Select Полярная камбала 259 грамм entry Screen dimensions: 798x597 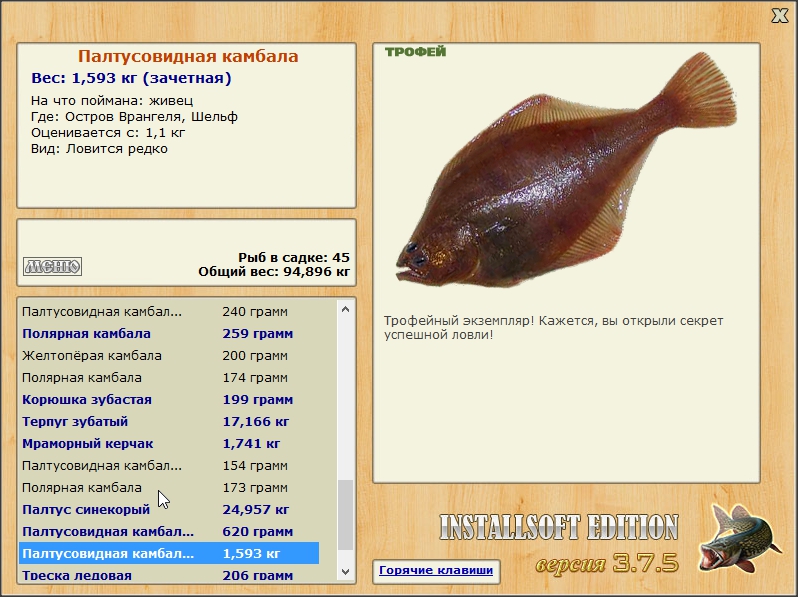(168, 333)
